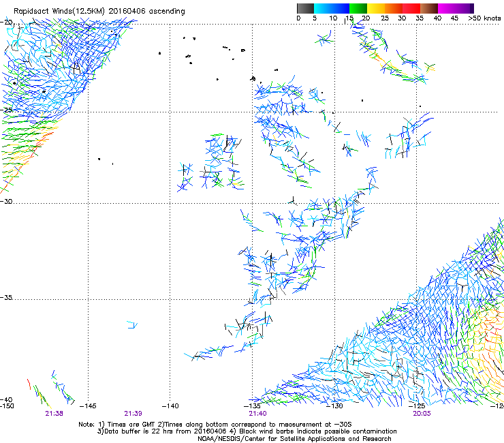Click the 'Note: 1) Times are GMT' line
504x443 pixels.
215,425
